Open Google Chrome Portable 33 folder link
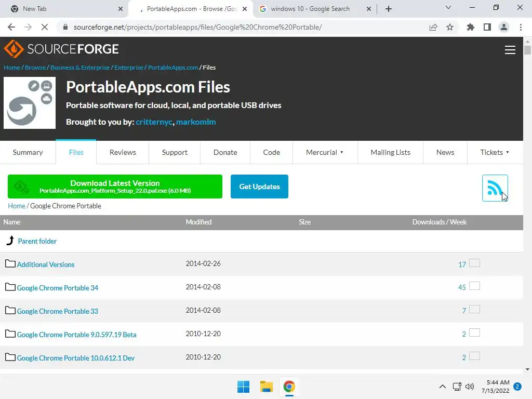The height and width of the screenshot is (399, 532). [58, 312]
